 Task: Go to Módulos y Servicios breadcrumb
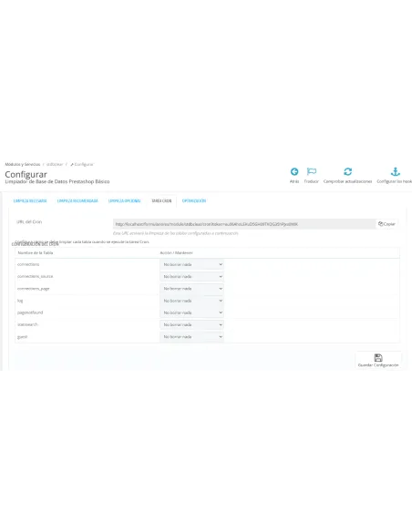pos(23,164)
